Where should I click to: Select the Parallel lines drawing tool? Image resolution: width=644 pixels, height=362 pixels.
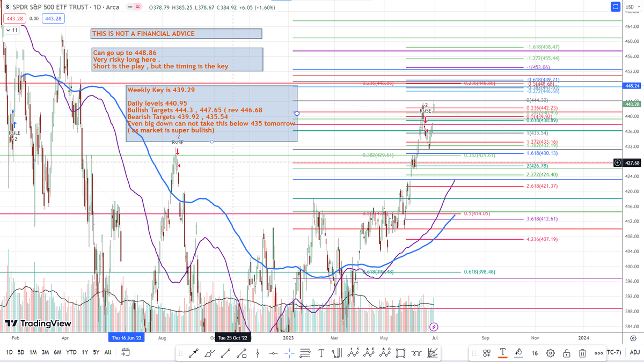[x=305, y=353]
